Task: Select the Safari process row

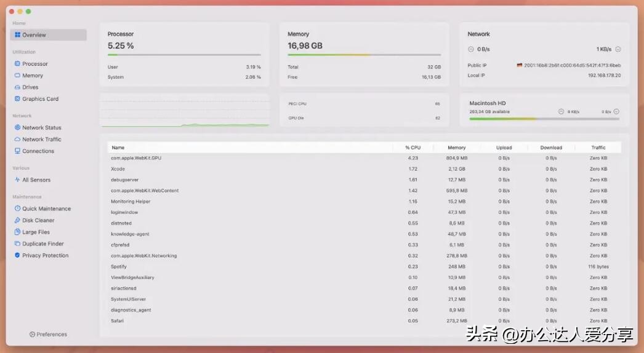Action: (x=364, y=321)
